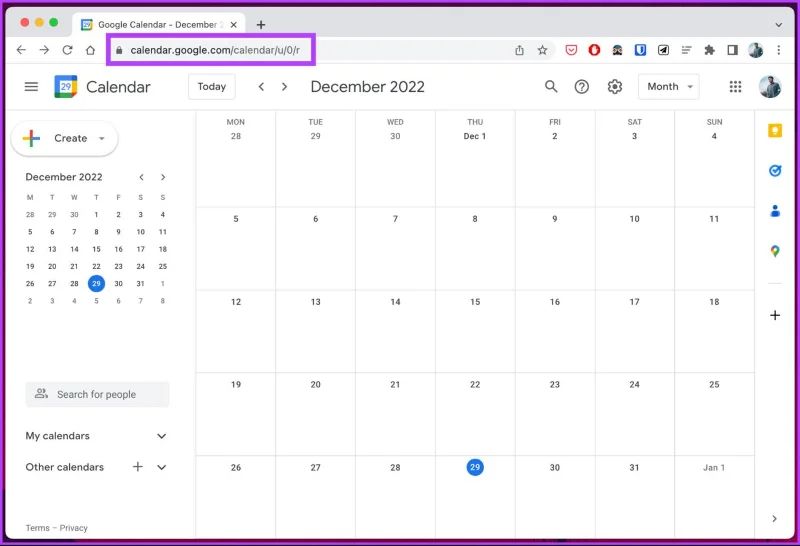Screen dimensions: 800x546
Task: Click the December 2022 mini calendar title
Action: click(x=64, y=177)
